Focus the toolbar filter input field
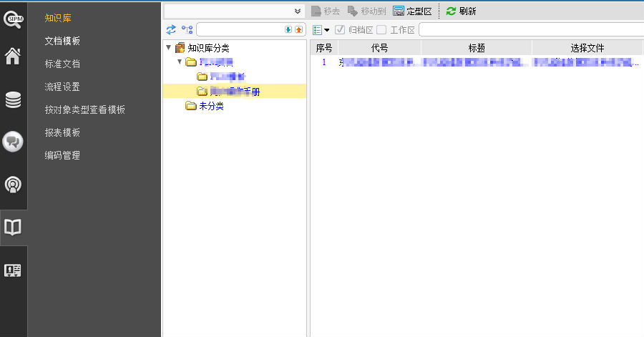This screenshot has height=337, width=644. 532,29
